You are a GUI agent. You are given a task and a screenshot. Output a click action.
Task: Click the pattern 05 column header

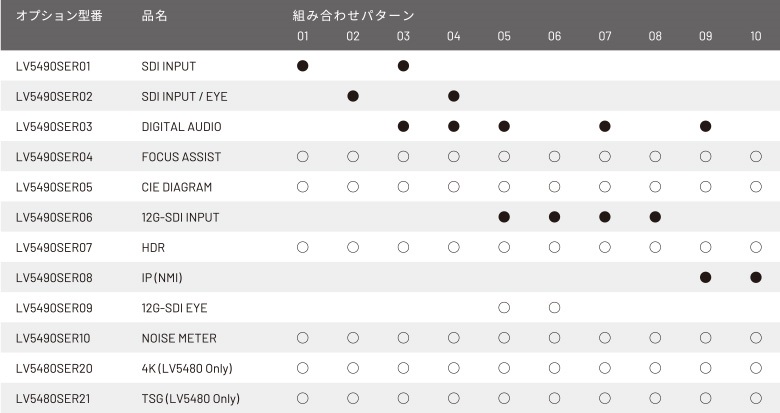click(x=504, y=36)
